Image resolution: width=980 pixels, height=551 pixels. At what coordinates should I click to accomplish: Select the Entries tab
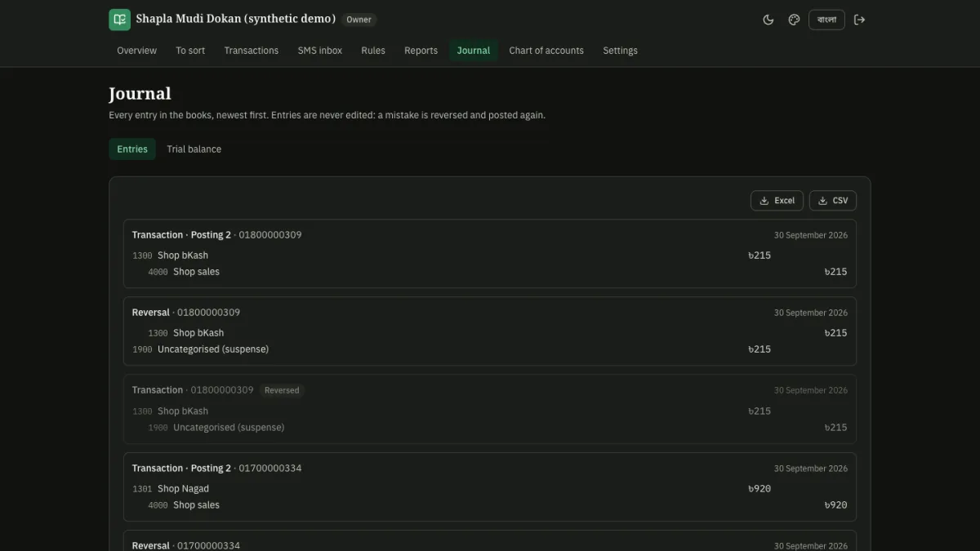pos(132,149)
